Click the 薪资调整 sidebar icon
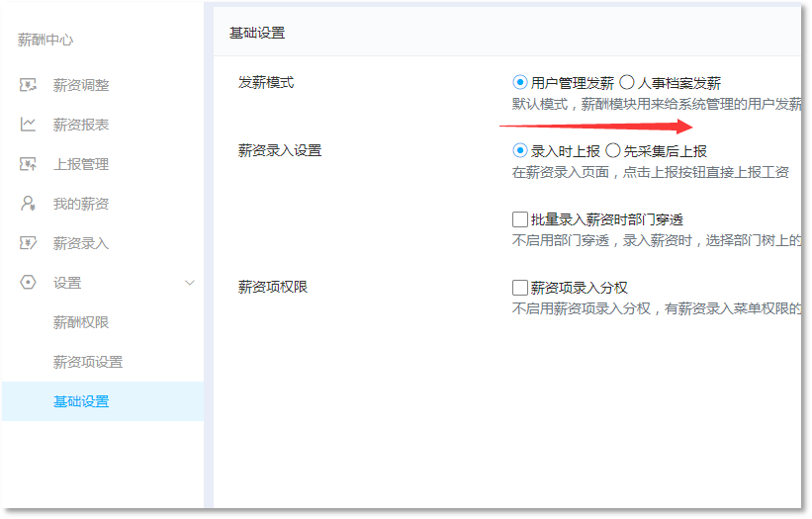The width and height of the screenshot is (812, 519). [x=29, y=85]
